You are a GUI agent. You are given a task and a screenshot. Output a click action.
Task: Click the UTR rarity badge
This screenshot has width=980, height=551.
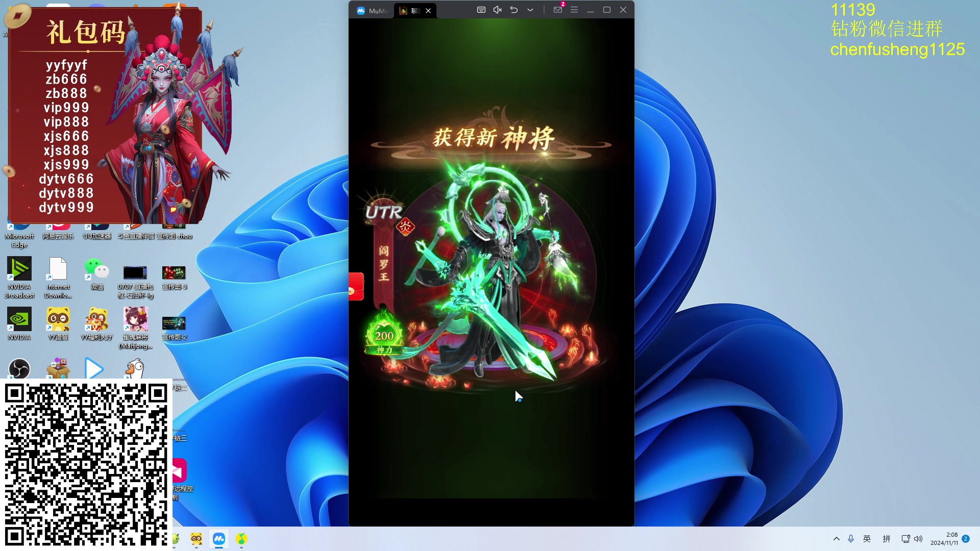[384, 212]
